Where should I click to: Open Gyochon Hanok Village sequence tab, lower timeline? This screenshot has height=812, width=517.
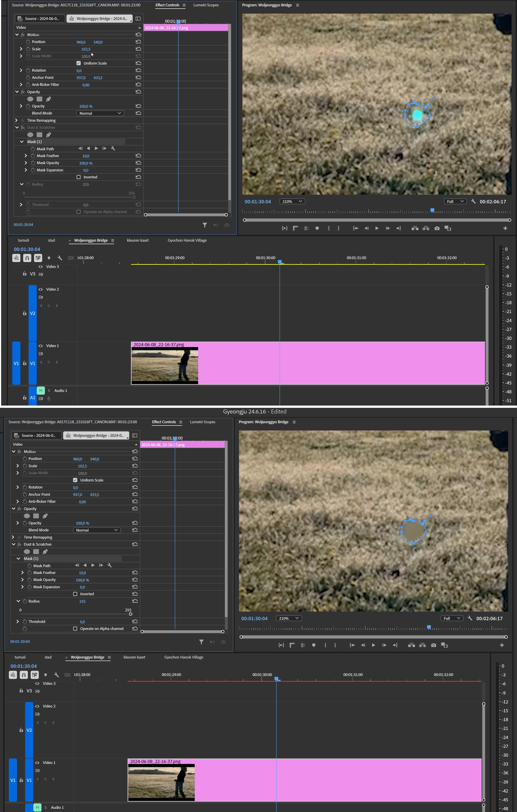point(183,657)
